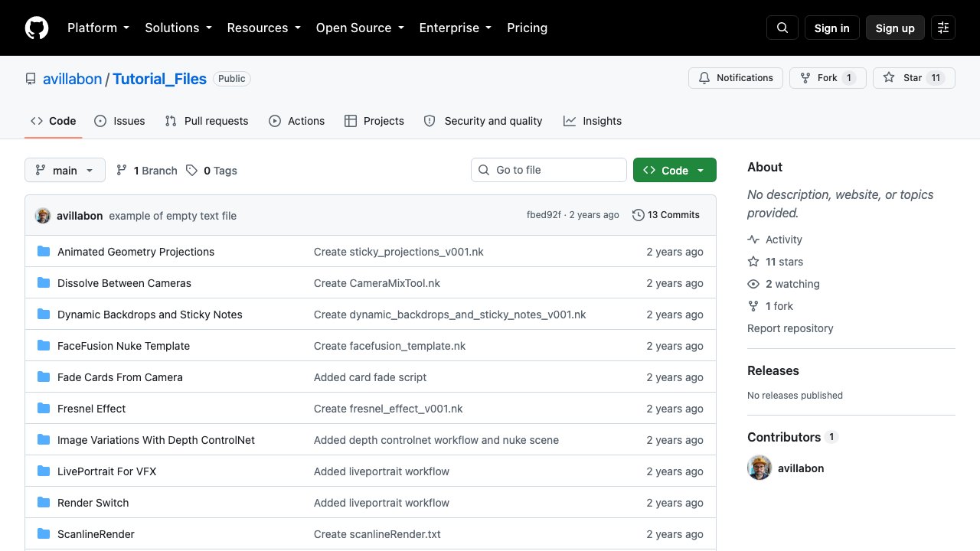
Task: Open the 1 Branch link
Action: pyautogui.click(x=146, y=171)
